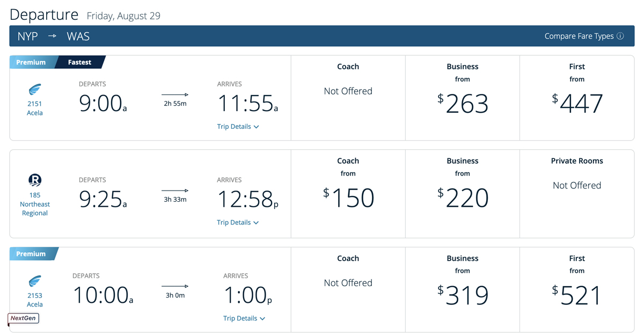Click the 2h 55m duration arrow
The width and height of the screenshot is (644, 335).
175,94
